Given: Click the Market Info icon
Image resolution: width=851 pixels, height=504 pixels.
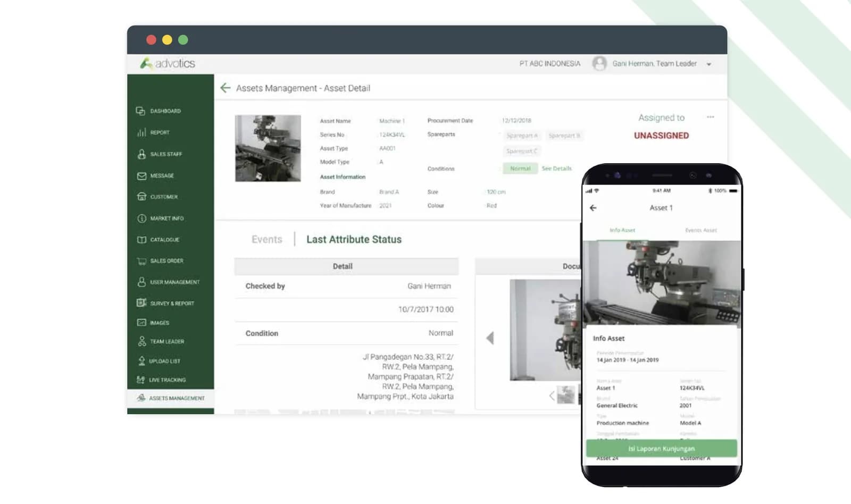Looking at the screenshot, I should tap(141, 219).
